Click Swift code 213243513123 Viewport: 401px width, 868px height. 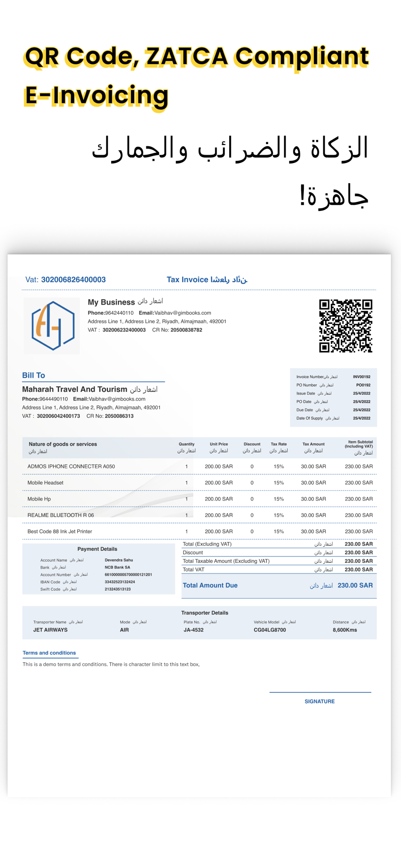click(118, 589)
